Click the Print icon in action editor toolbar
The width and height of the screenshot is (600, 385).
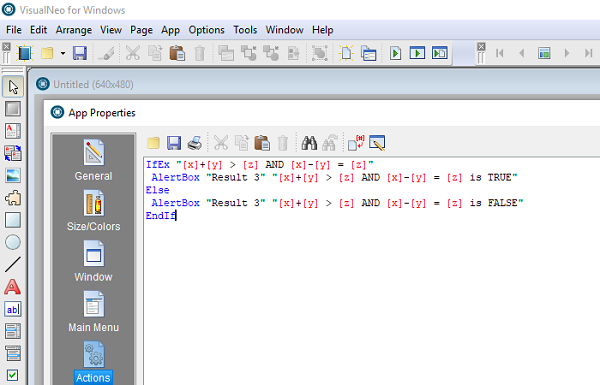(x=194, y=143)
